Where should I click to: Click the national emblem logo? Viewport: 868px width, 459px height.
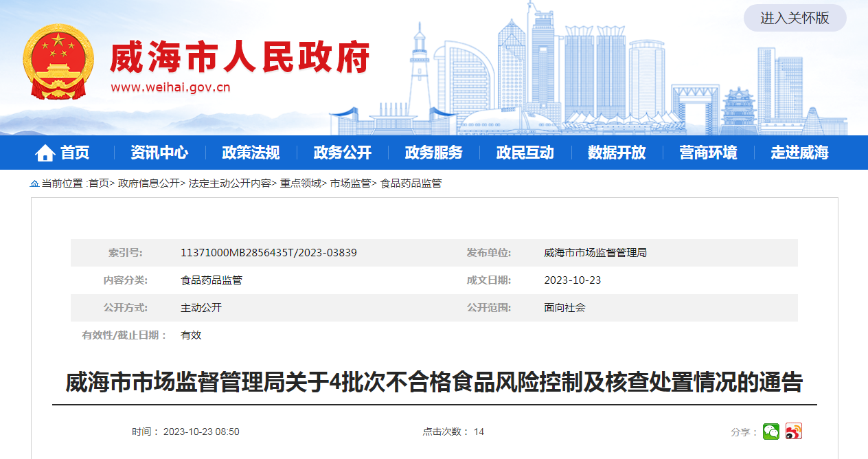(x=58, y=62)
